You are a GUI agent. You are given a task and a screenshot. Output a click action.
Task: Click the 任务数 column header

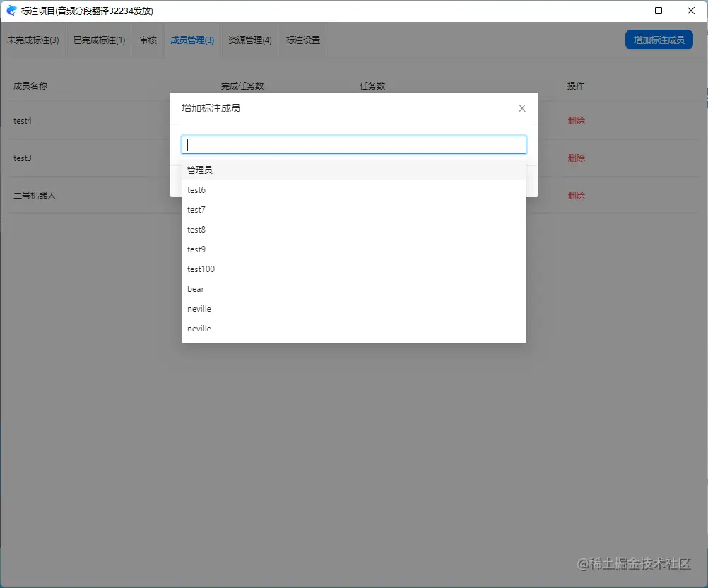372,86
